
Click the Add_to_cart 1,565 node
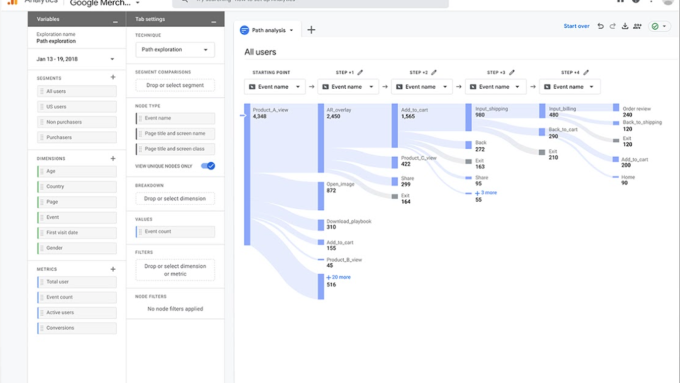[x=395, y=125]
